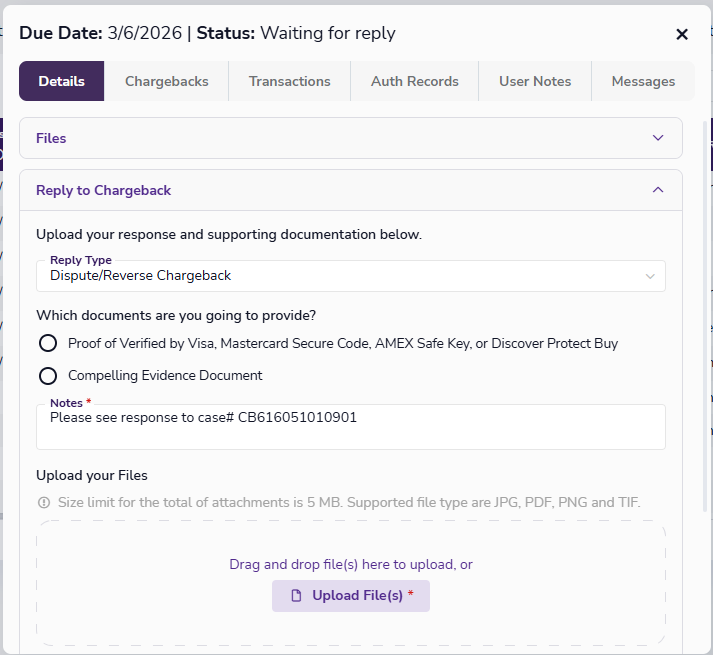713x655 pixels.
Task: View the User Notes tab
Action: (535, 82)
